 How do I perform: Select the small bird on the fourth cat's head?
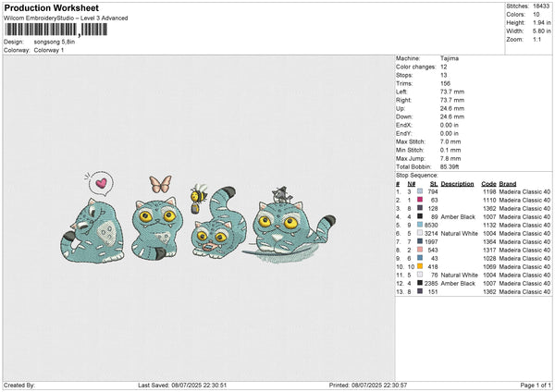282,194
